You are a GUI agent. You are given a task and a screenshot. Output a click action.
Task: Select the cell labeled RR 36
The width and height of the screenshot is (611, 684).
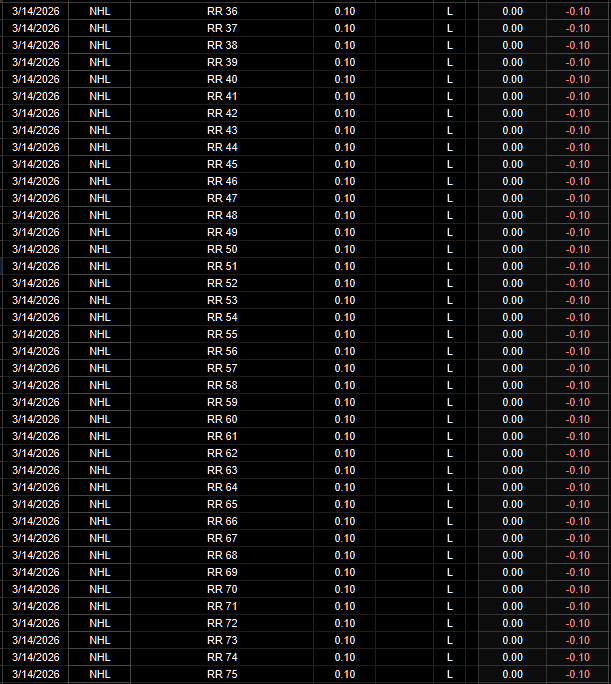click(222, 11)
